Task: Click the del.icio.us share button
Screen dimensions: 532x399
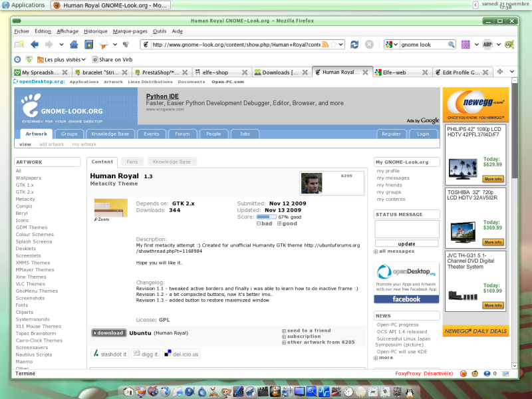Action: coord(181,354)
